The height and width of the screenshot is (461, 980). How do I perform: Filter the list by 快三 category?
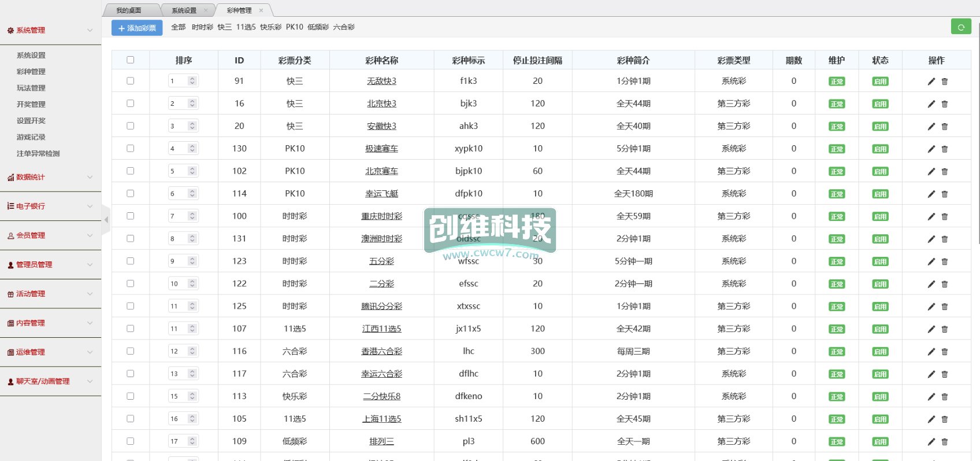coord(225,27)
